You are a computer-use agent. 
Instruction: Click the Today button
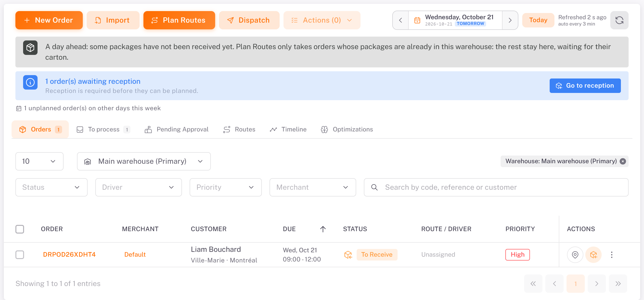(x=538, y=20)
